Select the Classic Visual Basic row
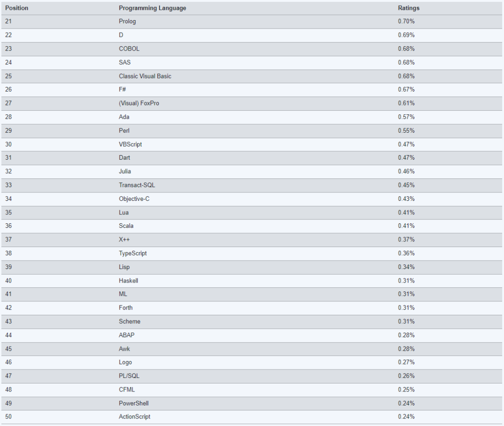This screenshot has height=426, width=504. coord(252,76)
